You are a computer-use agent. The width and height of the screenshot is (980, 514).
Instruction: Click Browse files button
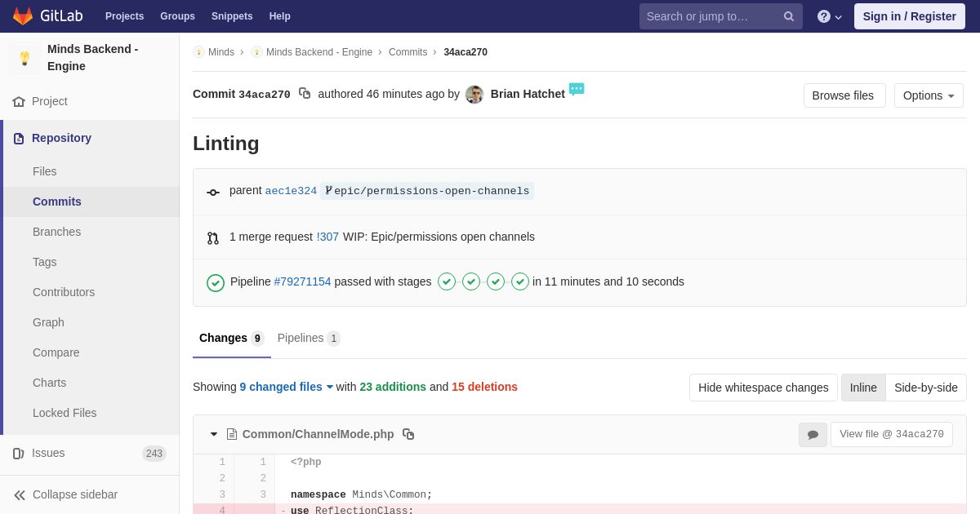point(844,95)
